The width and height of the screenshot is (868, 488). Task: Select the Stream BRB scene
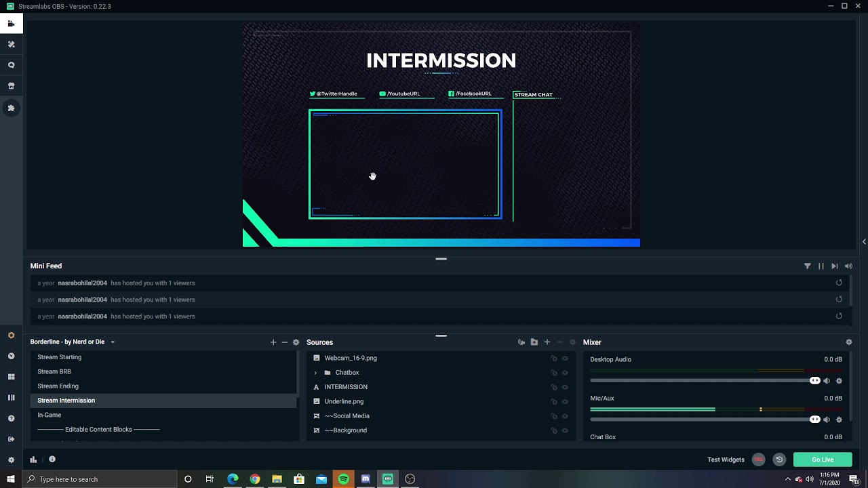163,371
